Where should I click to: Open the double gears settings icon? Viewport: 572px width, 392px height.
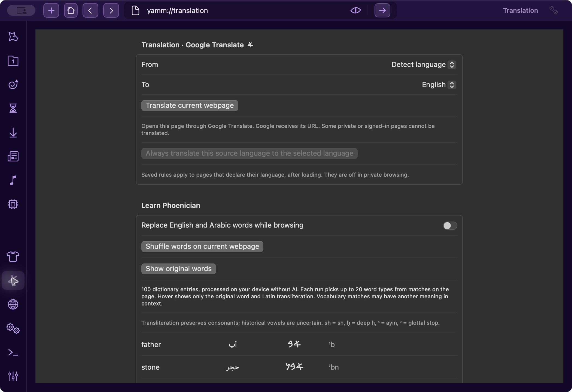coord(13,329)
